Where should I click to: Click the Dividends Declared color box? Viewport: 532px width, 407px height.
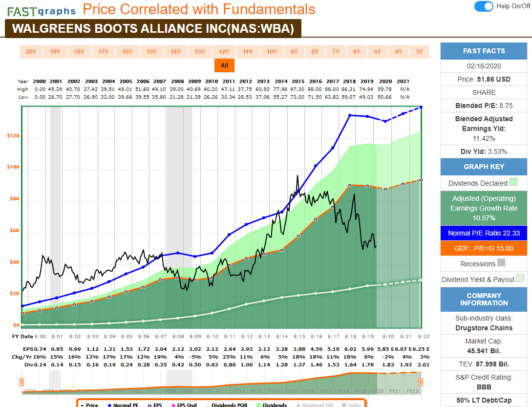(513, 182)
